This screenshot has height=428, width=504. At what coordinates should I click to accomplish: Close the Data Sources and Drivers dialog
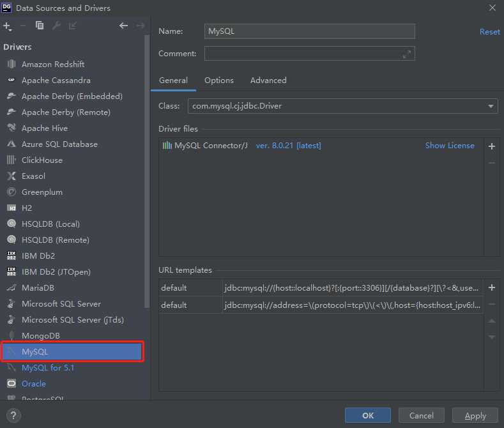pyautogui.click(x=492, y=8)
